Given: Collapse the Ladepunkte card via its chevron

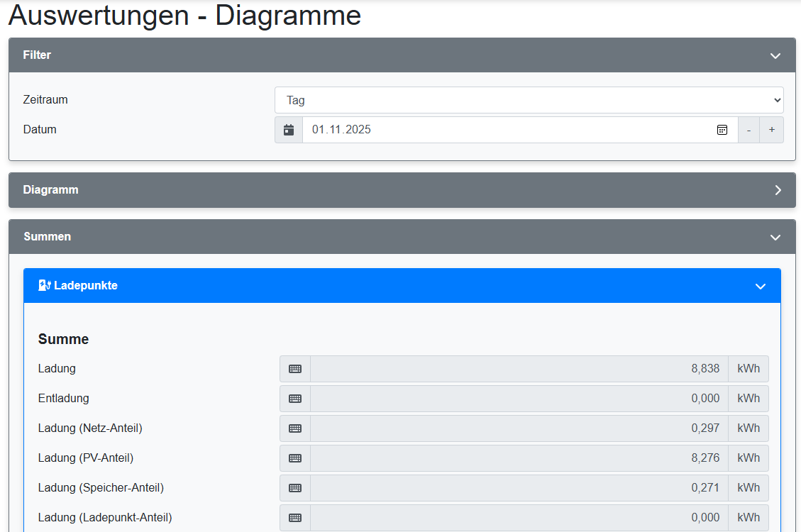Looking at the screenshot, I should 760,285.
